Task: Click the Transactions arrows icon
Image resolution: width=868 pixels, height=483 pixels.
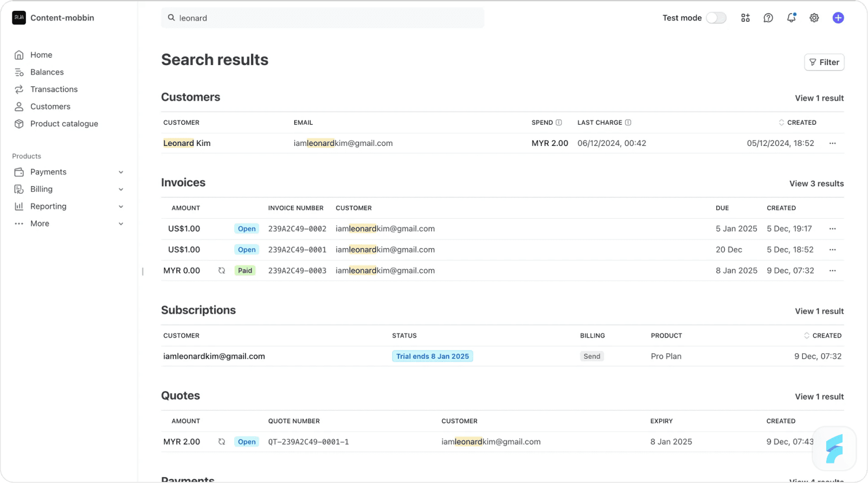Action: click(19, 90)
